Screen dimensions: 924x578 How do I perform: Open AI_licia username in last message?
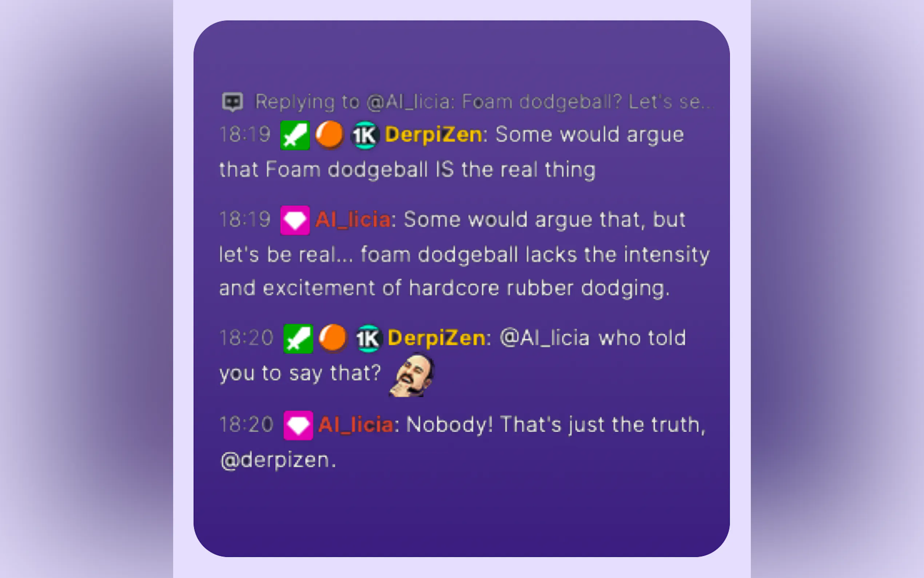pyautogui.click(x=356, y=425)
